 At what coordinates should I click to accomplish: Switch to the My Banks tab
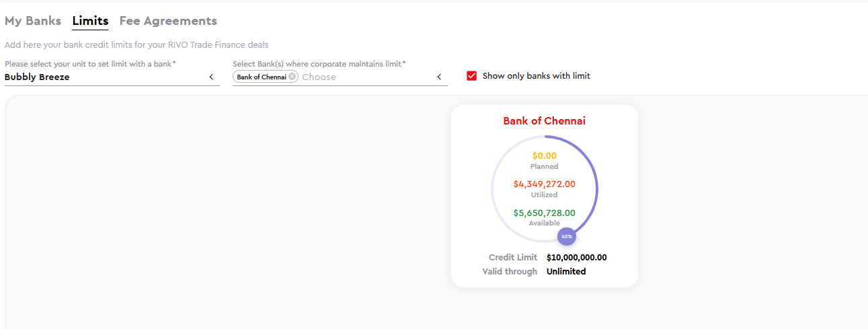coord(33,21)
